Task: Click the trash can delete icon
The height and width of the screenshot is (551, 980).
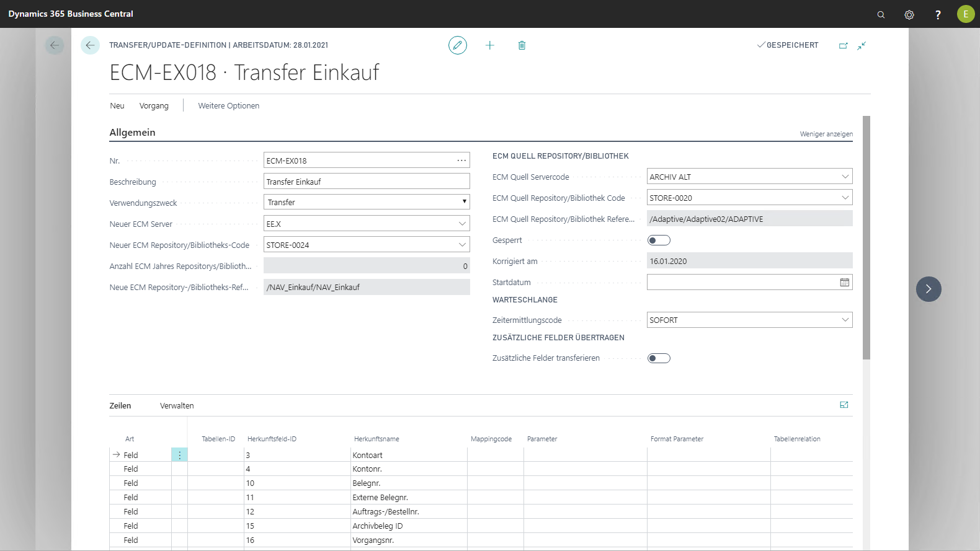Action: (x=522, y=45)
